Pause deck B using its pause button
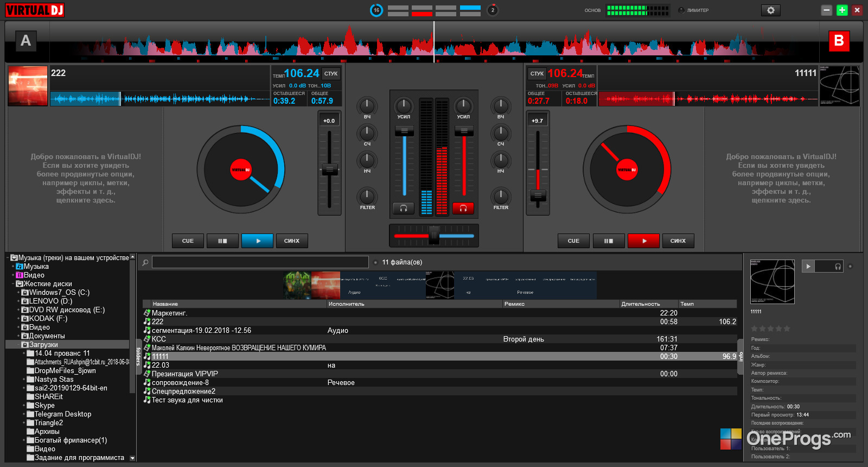The width and height of the screenshot is (868, 467). [609, 241]
